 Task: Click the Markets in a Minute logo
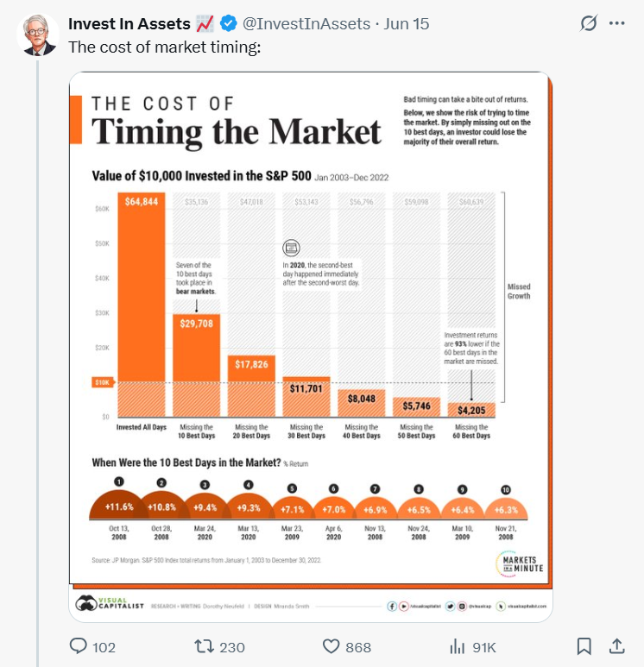(520, 564)
